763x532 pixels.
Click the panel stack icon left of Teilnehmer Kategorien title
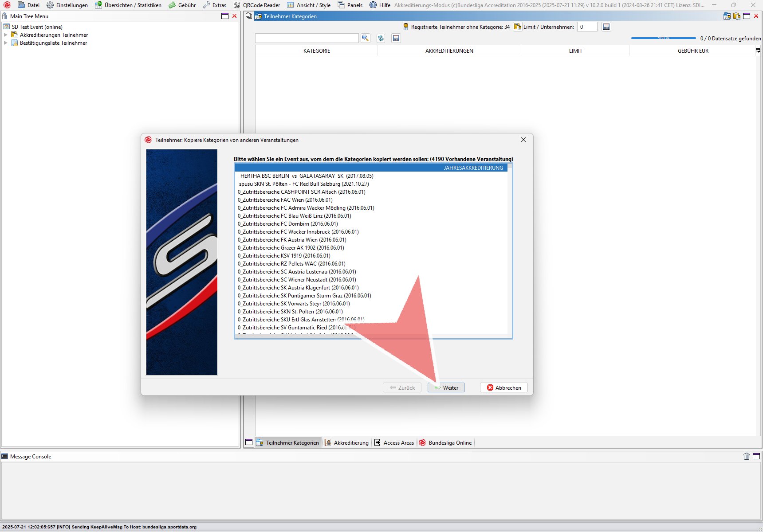pyautogui.click(x=249, y=16)
